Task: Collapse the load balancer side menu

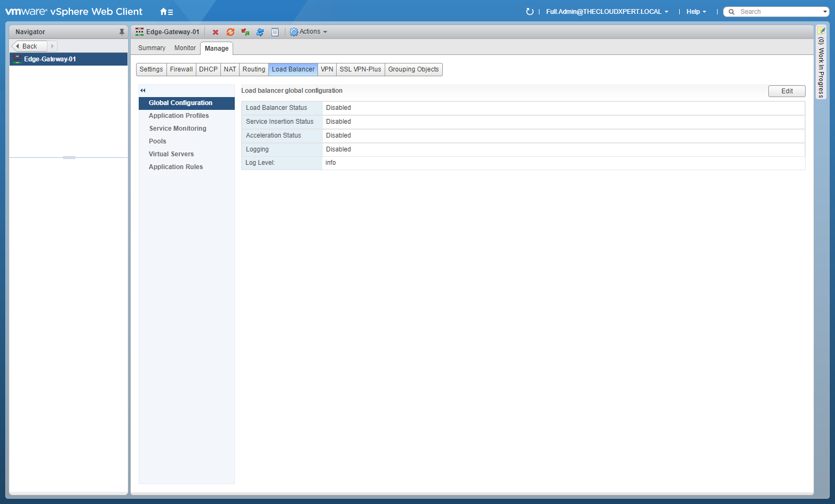Action: [x=143, y=91]
